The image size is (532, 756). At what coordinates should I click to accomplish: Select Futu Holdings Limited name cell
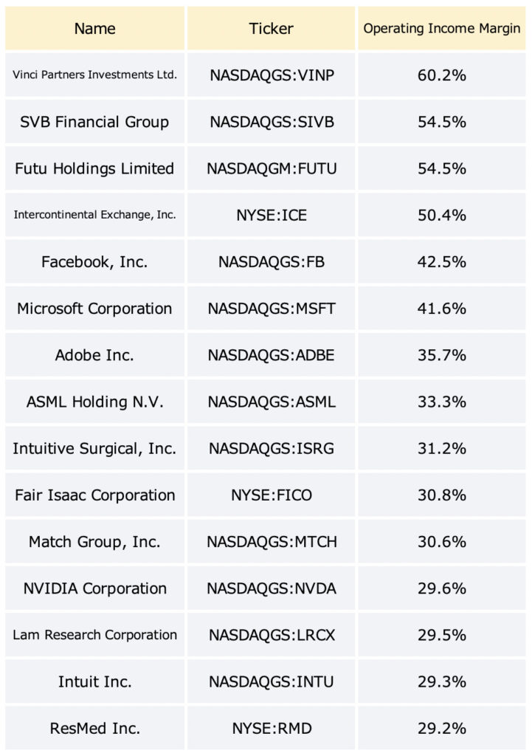click(x=95, y=168)
